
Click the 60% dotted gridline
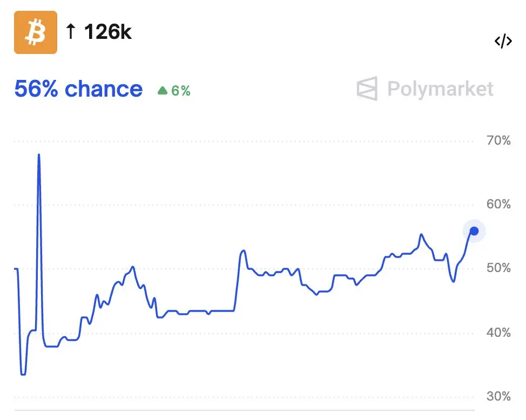point(244,205)
